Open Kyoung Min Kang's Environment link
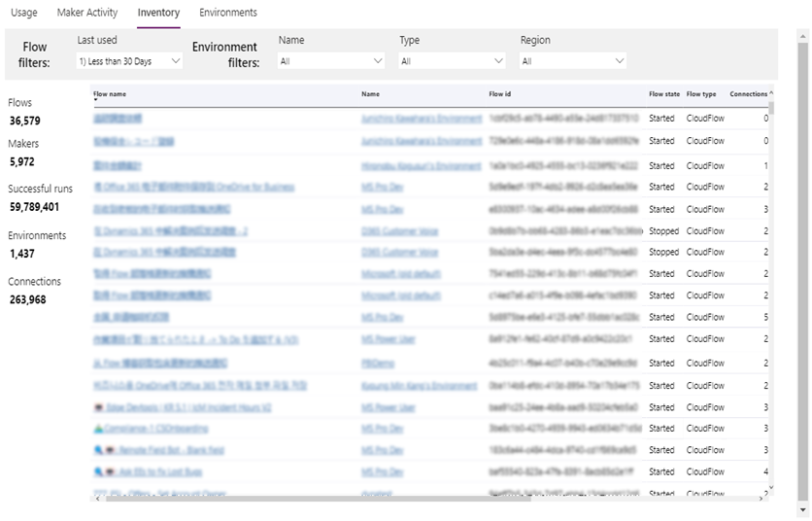This screenshot has width=812, height=521. pos(419,386)
